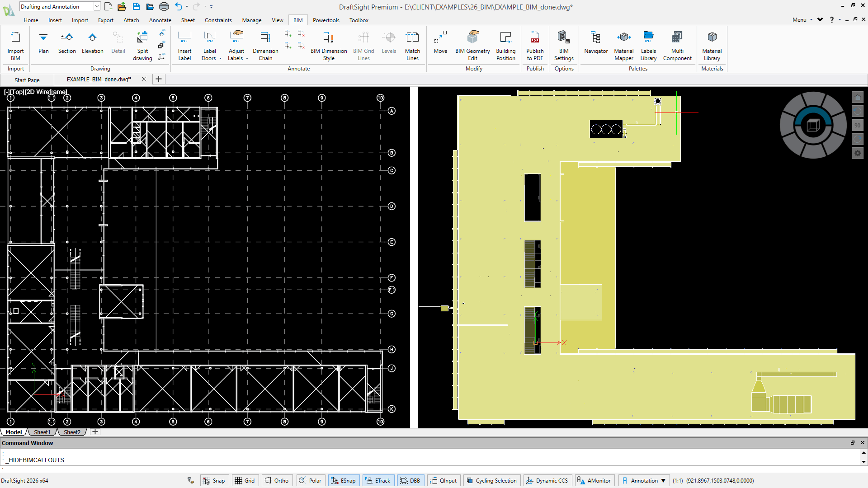
Task: Expand the Adjust Labels dropdown
Action: click(247, 58)
